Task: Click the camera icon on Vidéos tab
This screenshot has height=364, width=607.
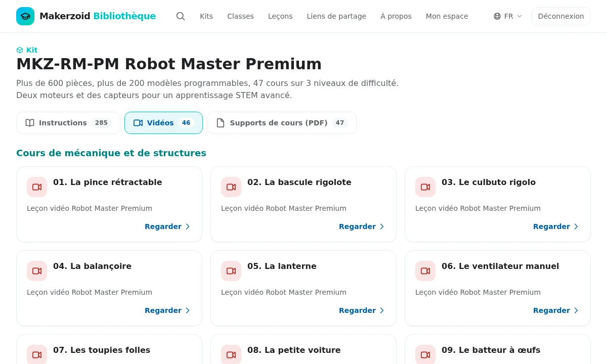Action: coord(138,123)
